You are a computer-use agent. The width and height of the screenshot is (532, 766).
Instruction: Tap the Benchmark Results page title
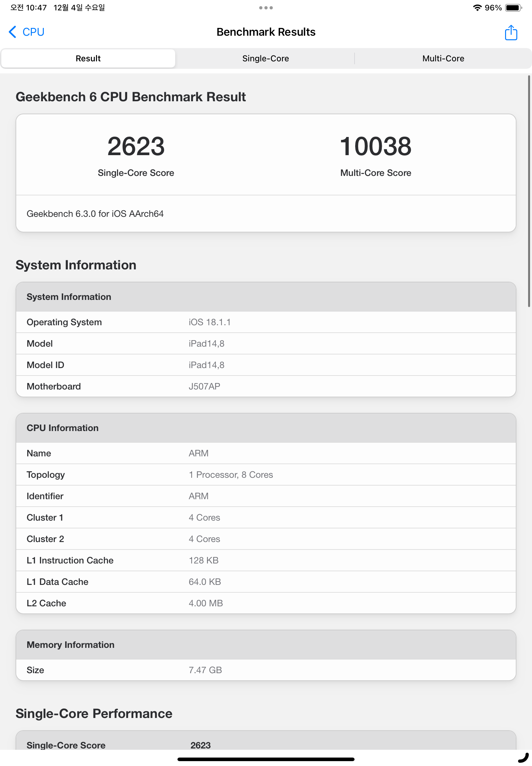266,32
